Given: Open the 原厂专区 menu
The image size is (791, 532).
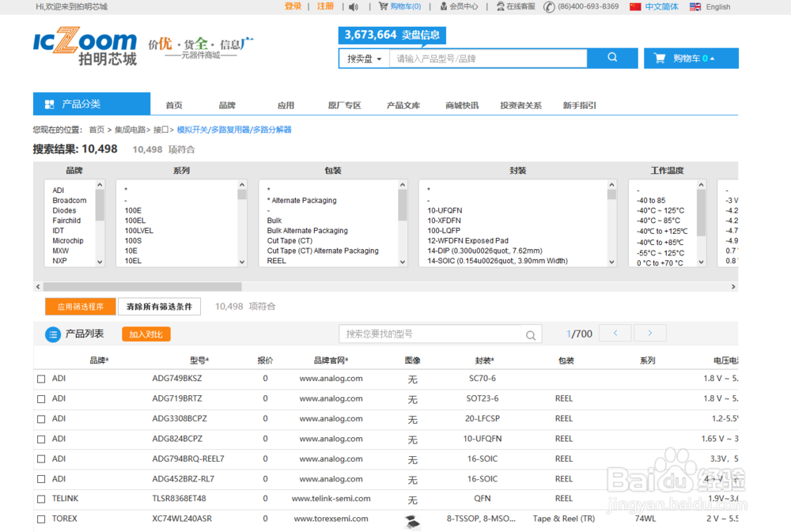Looking at the screenshot, I should coord(344,105).
